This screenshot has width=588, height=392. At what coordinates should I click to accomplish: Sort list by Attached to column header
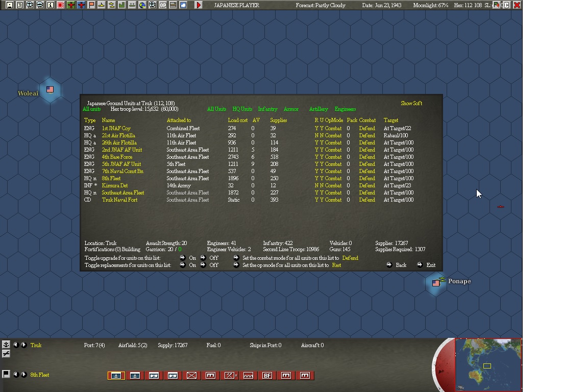pyautogui.click(x=179, y=120)
